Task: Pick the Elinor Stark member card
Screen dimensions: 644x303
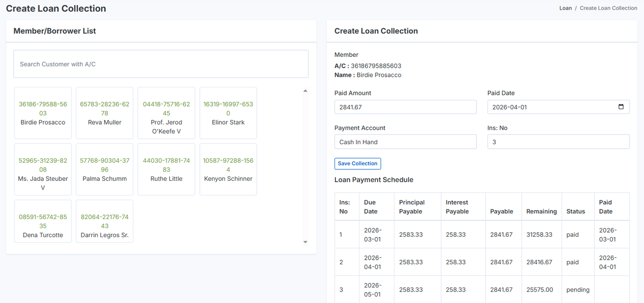Action: 228,113
